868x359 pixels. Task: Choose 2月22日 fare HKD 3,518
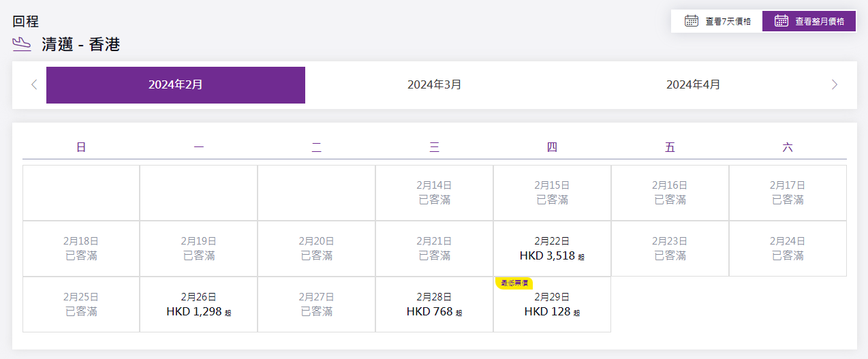tap(552, 249)
